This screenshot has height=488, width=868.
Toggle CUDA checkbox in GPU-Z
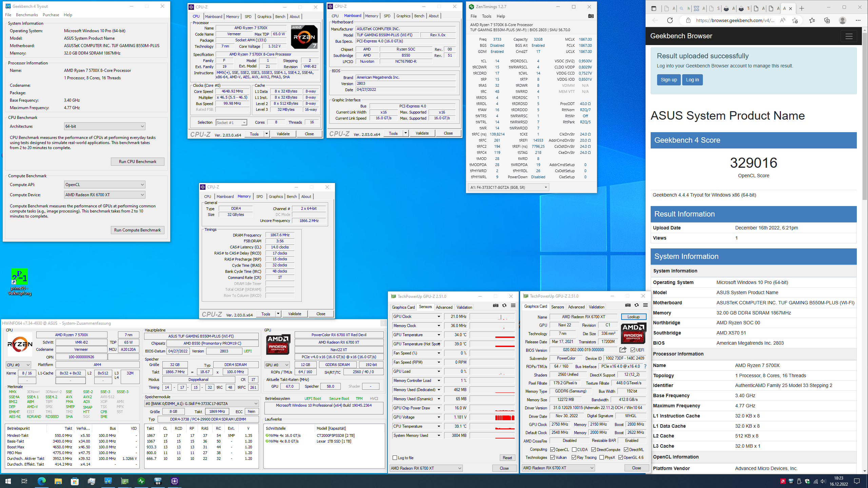pos(574,449)
